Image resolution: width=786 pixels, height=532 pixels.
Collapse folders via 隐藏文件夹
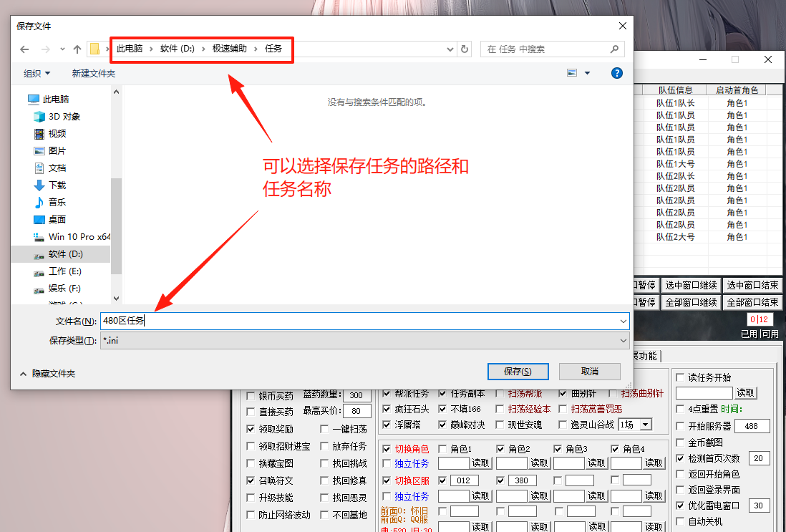pos(48,374)
